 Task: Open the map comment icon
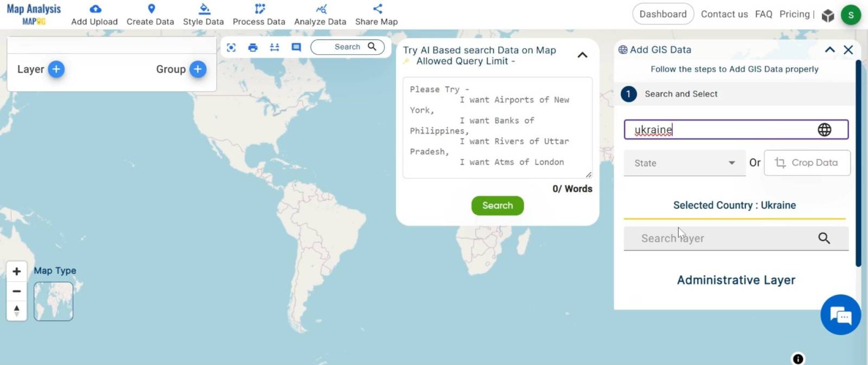[296, 47]
